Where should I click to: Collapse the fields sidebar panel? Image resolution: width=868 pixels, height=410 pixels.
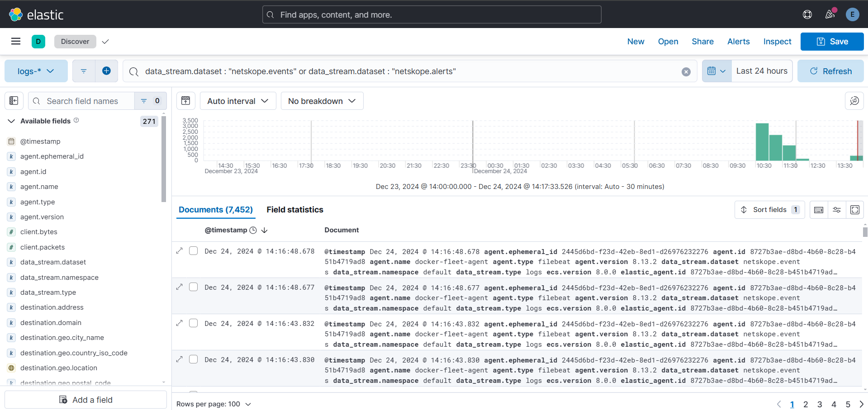[14, 101]
